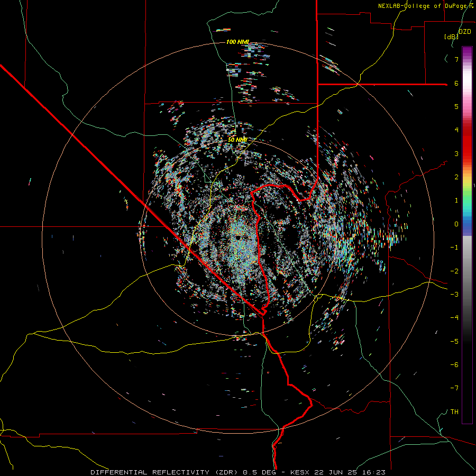The image size is (476, 476).
Task: Click the "100 NMI" range ring label
Action: pos(237,42)
